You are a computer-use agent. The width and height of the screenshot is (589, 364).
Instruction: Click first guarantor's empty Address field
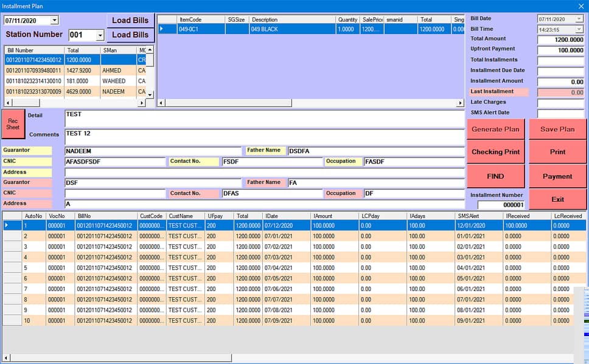tap(265, 173)
